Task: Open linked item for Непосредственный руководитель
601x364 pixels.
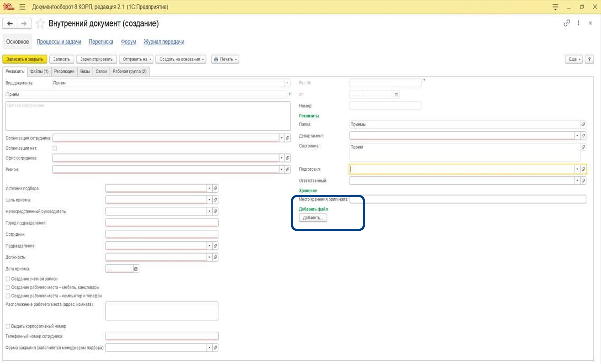Action: click(215, 211)
